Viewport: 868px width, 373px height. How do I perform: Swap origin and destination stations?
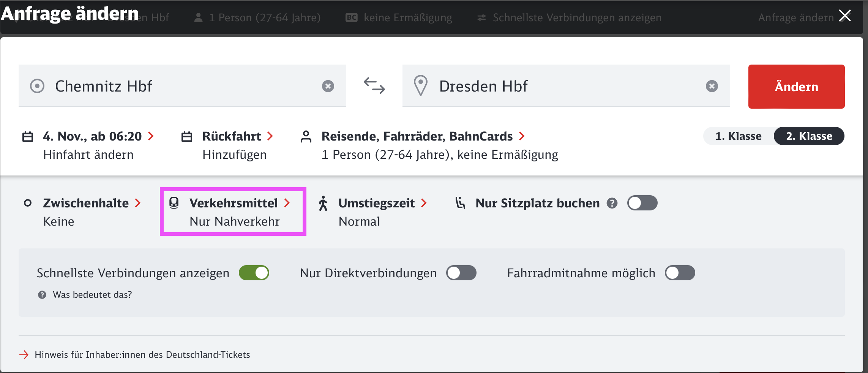coord(374,86)
